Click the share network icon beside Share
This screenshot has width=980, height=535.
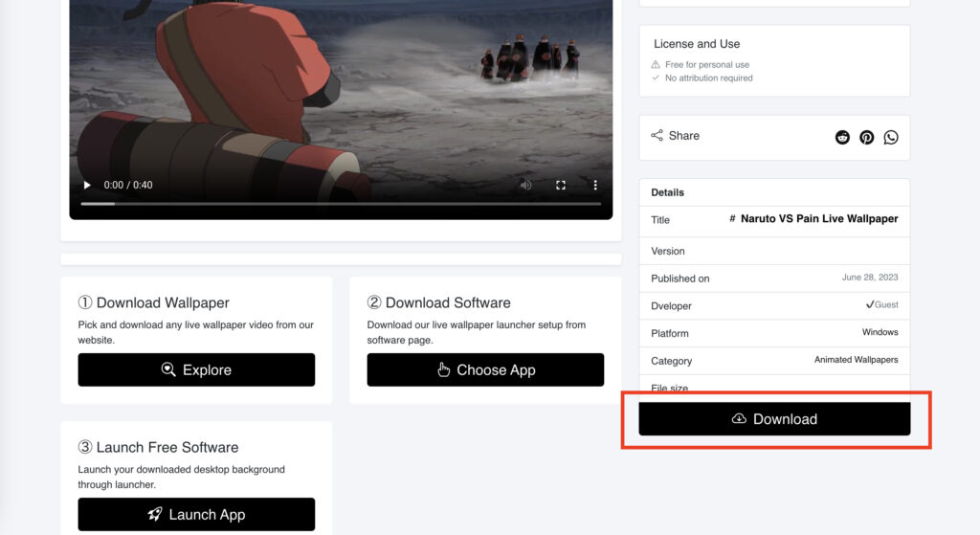(657, 136)
